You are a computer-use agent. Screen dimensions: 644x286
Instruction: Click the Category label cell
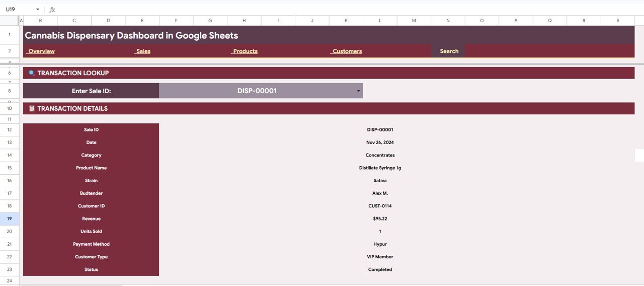pyautogui.click(x=91, y=155)
